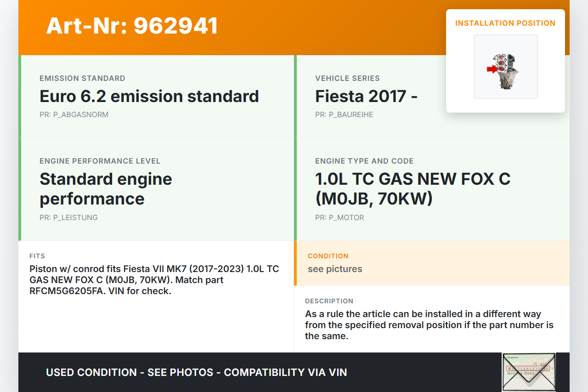Click the DESCRIPTION paragraph text
This screenshot has width=588, height=392.
(x=429, y=325)
